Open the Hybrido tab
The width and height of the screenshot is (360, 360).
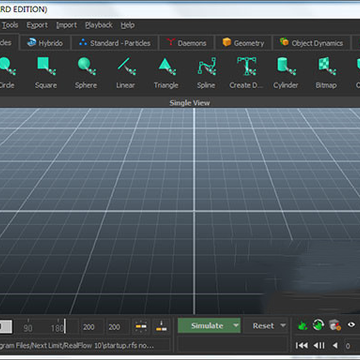point(46,43)
